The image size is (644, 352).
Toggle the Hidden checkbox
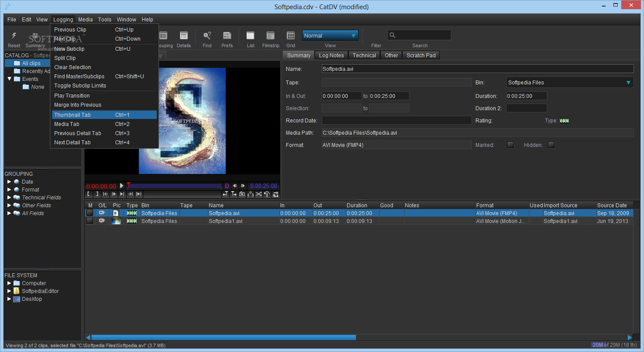551,145
